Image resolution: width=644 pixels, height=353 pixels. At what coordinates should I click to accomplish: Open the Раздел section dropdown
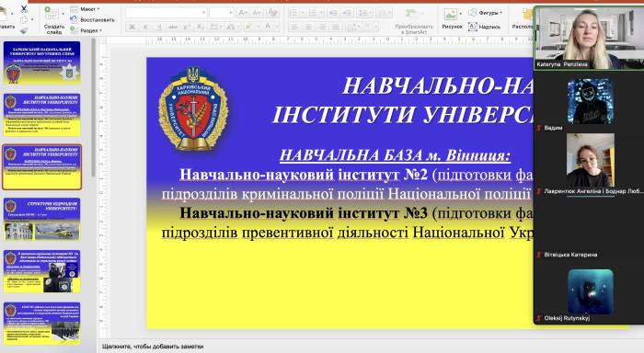point(86,30)
